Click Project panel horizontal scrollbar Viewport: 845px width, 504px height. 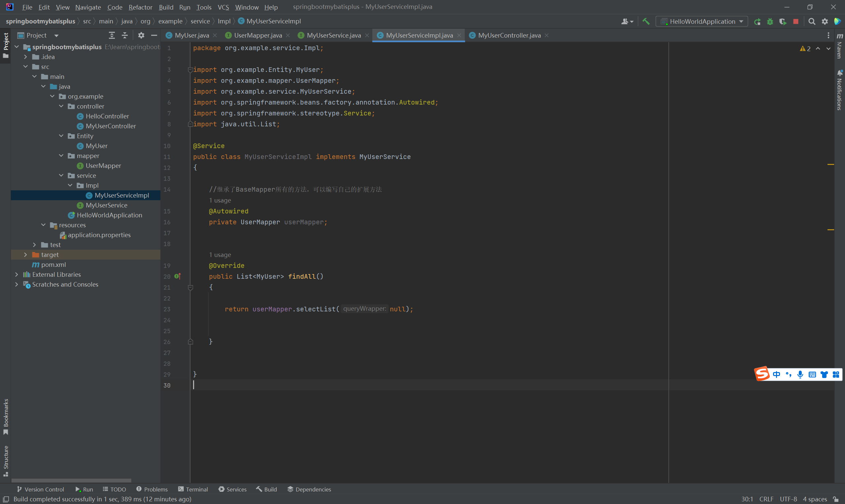[x=71, y=480]
